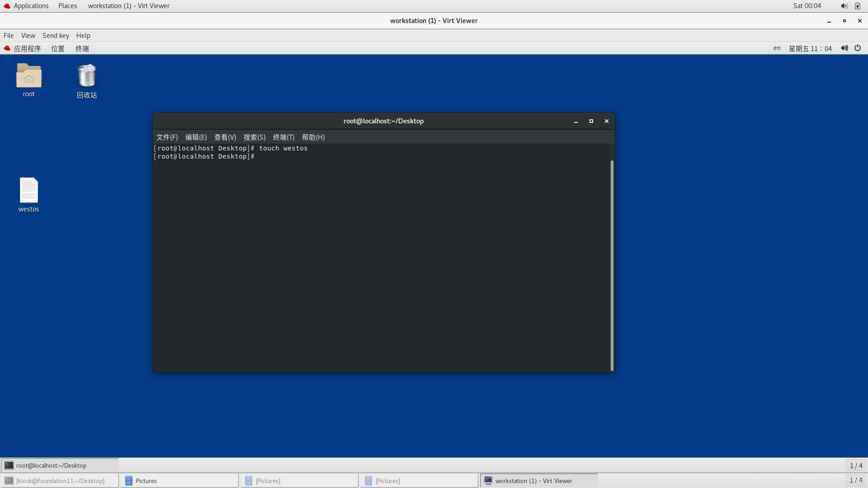This screenshot has width=868, height=488.
Task: Click the host battery status icon
Action: click(x=858, y=6)
